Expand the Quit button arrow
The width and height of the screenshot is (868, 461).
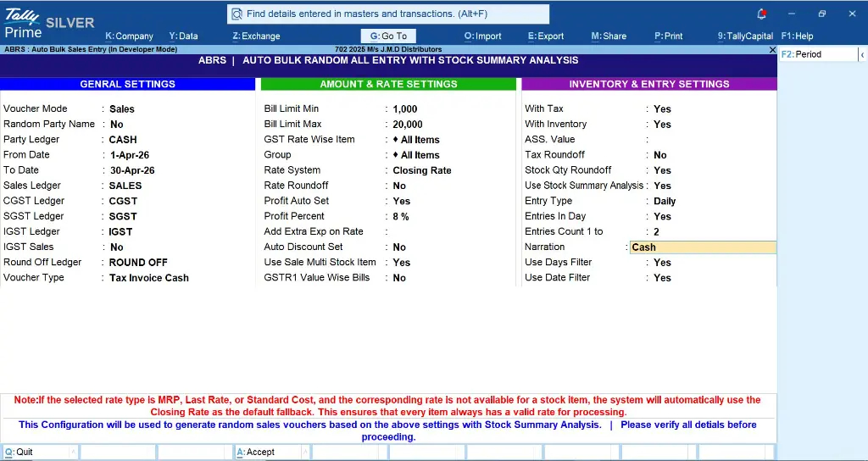coord(73,453)
